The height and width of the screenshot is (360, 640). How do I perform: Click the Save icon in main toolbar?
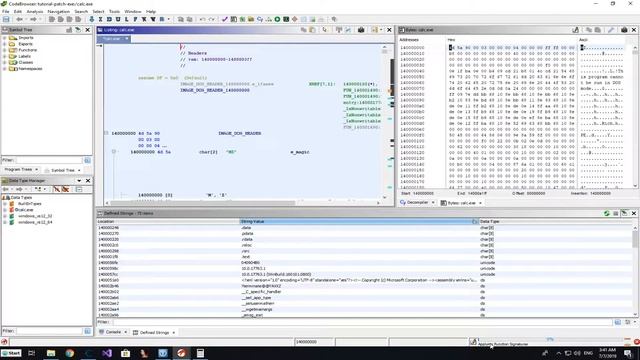click(6, 19)
